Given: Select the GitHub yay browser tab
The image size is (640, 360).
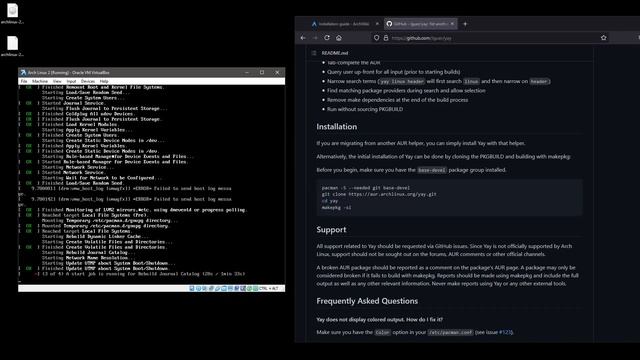Looking at the screenshot, I should tap(420, 24).
